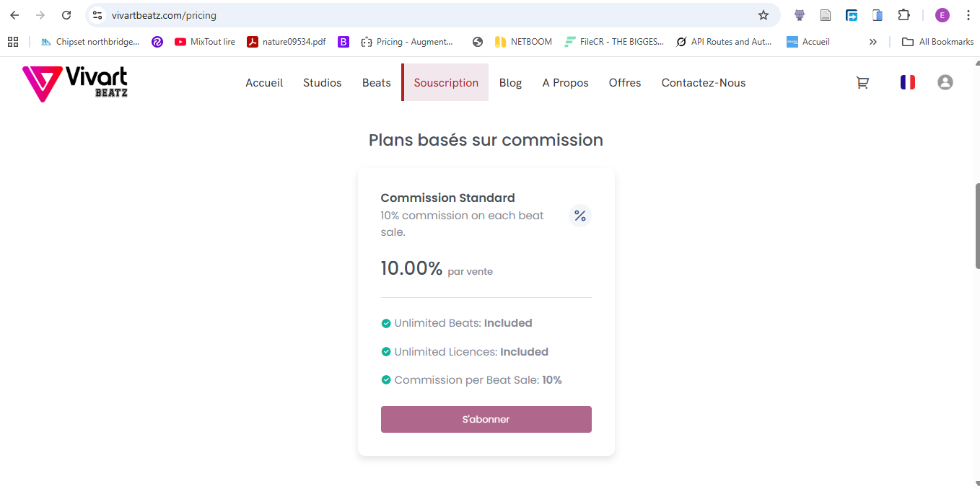Expand hidden bookmarks with double chevron
This screenshot has height=489, width=980.
(872, 42)
